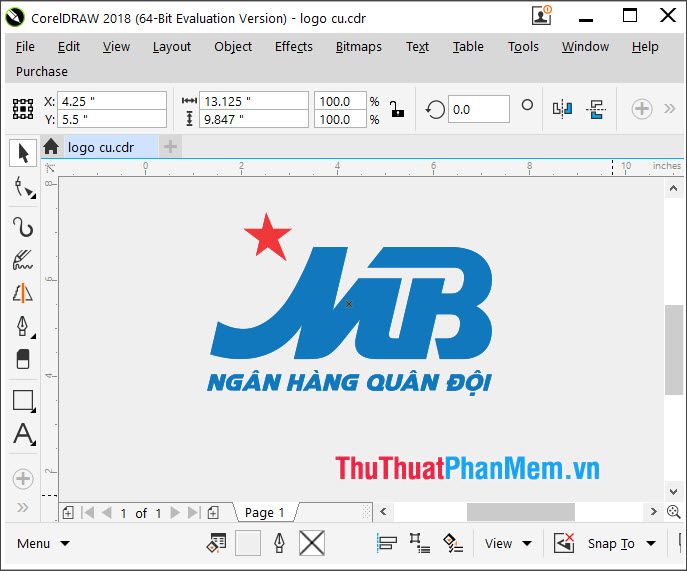This screenshot has width=687, height=571.
Task: Select the Pick tool arrow
Action: click(23, 153)
